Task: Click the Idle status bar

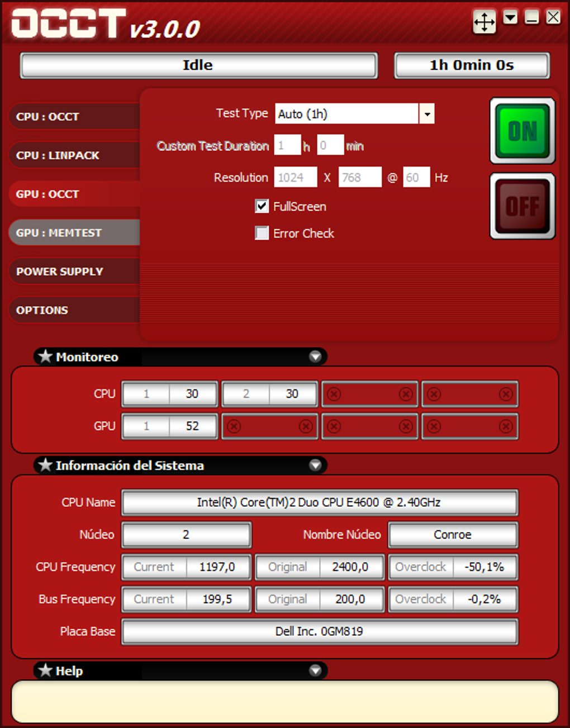Action: [199, 65]
